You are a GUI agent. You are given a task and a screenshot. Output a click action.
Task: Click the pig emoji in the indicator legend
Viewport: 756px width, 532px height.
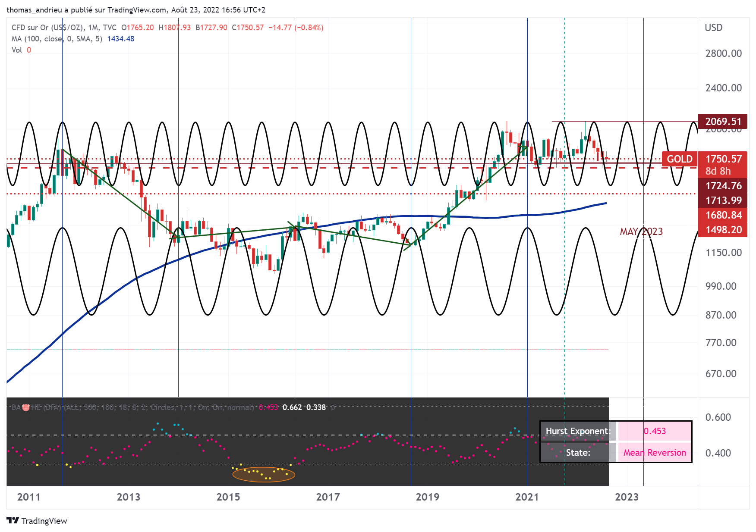[x=26, y=407]
